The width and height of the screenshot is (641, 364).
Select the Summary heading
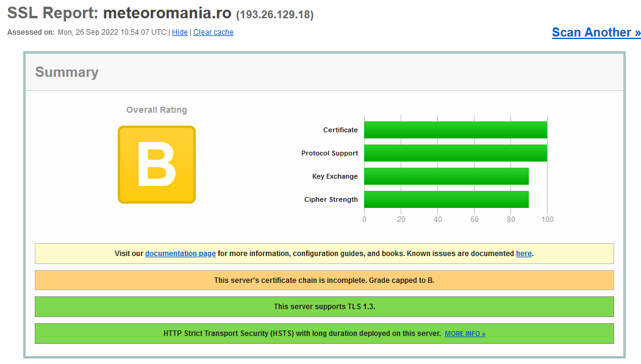[x=67, y=73]
